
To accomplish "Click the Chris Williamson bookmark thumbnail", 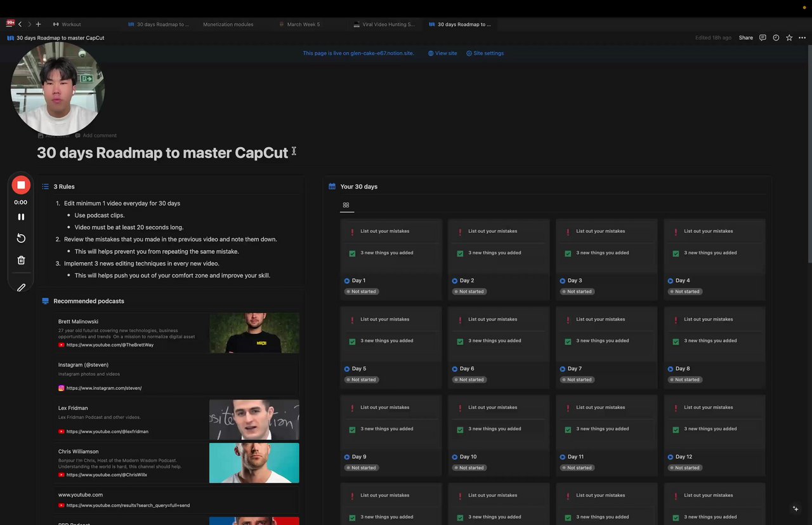I will (254, 463).
